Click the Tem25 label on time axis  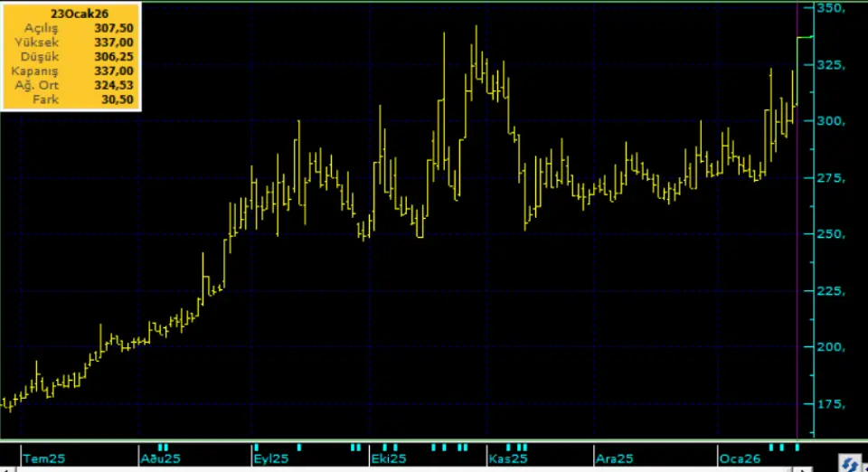click(44, 458)
